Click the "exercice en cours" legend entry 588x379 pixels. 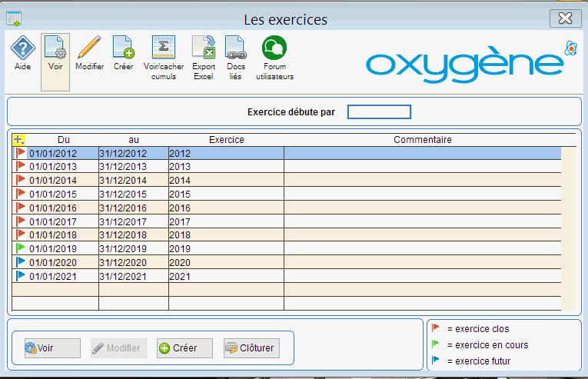[x=480, y=345]
